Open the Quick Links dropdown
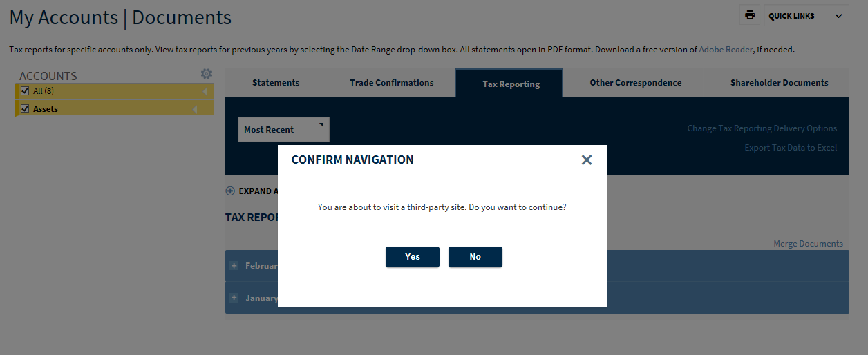The height and width of the screenshot is (355, 868). point(806,16)
